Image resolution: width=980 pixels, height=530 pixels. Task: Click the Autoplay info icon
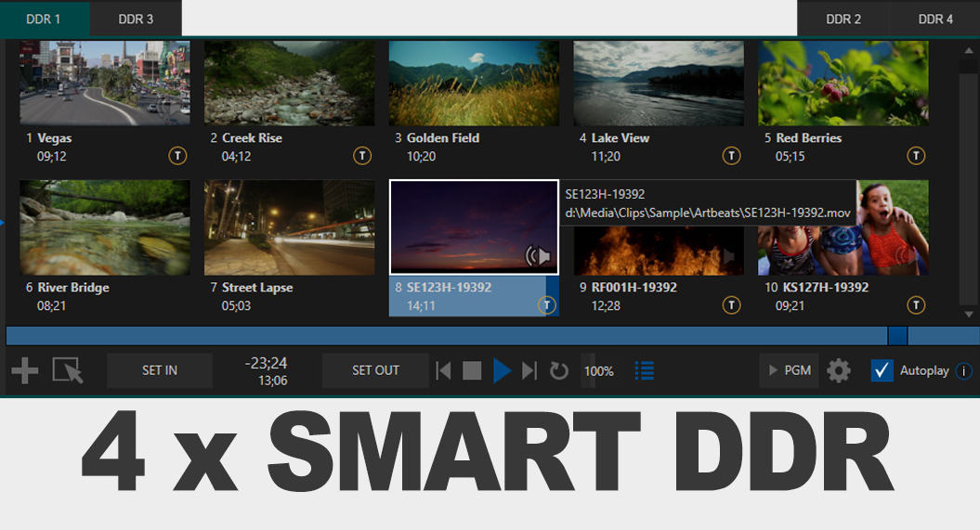point(963,371)
